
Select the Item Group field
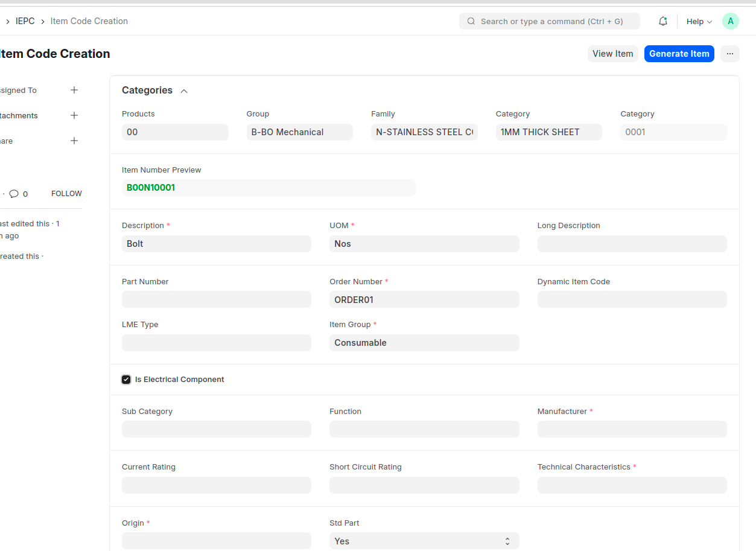click(424, 343)
